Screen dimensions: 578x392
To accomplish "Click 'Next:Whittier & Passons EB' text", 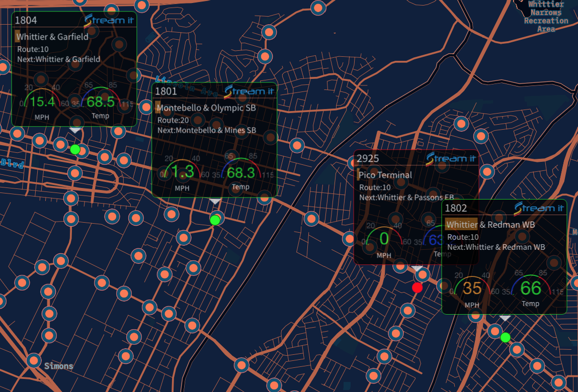I will 406,198.
